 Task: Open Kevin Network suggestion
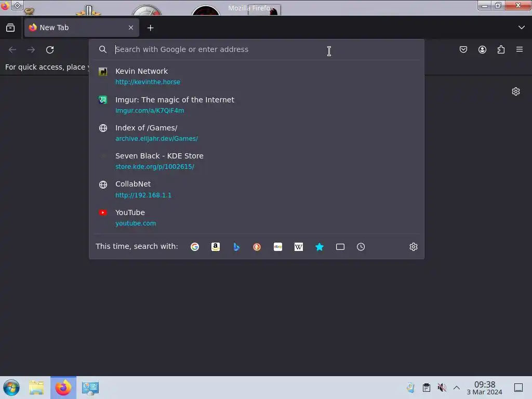(x=257, y=76)
